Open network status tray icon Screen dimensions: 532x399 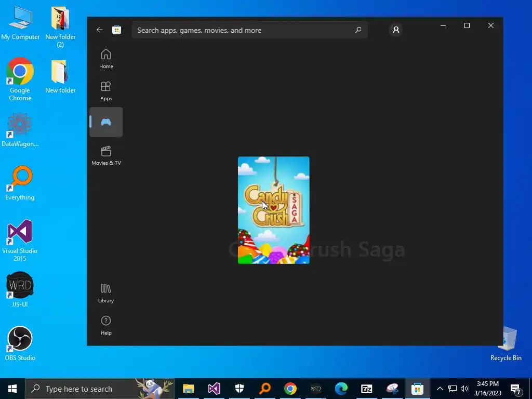click(x=453, y=389)
